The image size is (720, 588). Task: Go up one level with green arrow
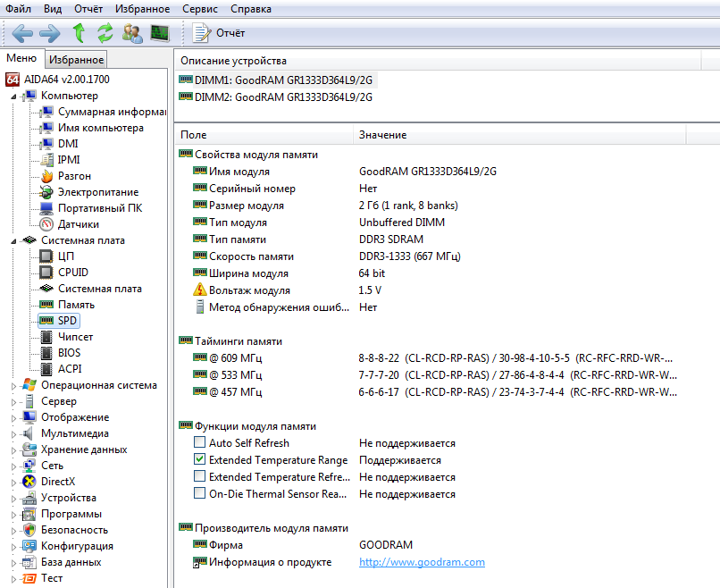coord(79,33)
